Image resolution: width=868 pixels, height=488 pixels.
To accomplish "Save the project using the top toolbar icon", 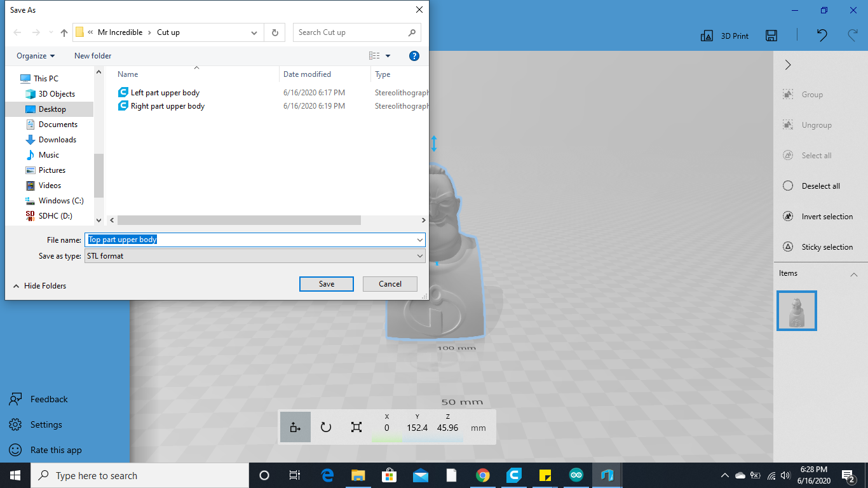I will (771, 36).
